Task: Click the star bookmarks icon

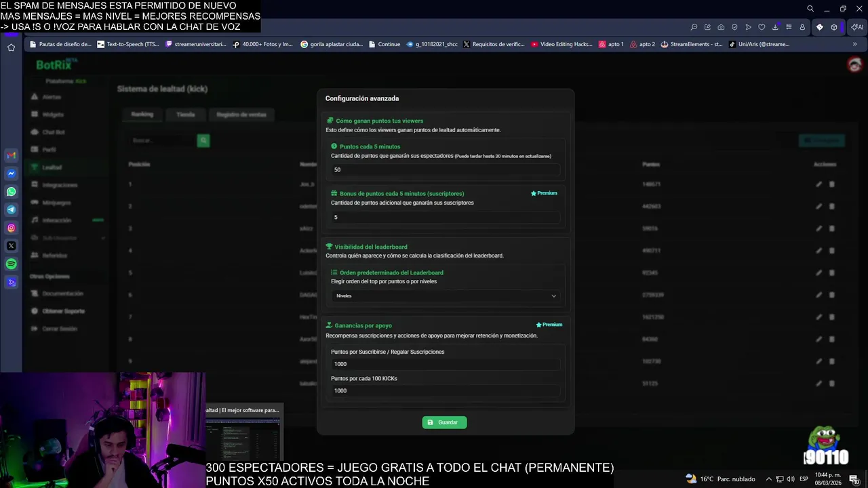Action: [11, 47]
